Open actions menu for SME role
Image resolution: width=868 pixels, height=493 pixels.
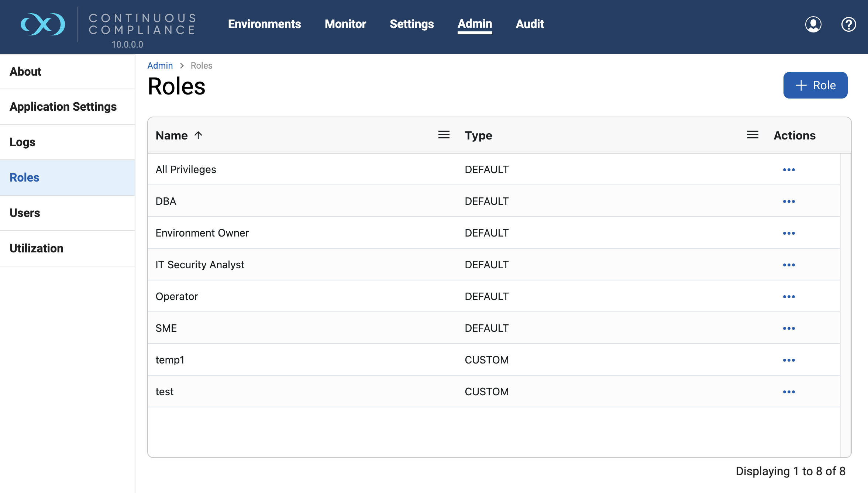(789, 328)
